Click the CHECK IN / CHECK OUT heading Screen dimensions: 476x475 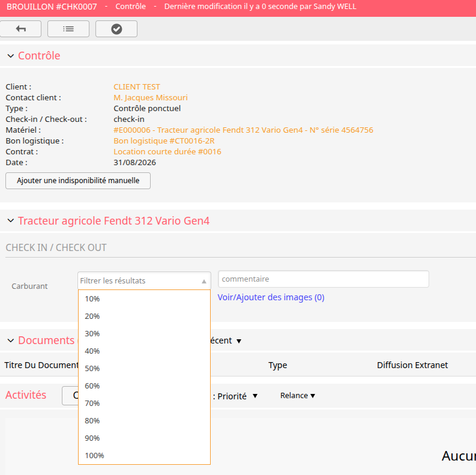56,247
